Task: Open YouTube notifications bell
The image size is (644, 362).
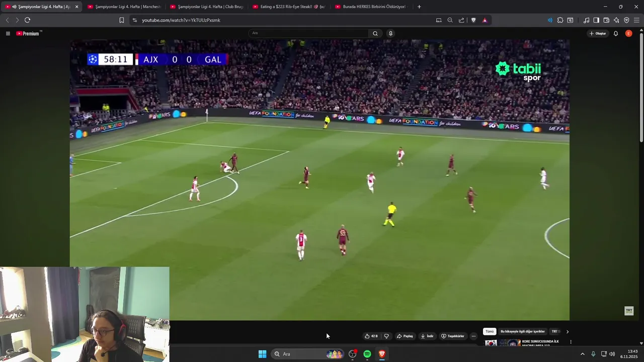Action: (616, 34)
